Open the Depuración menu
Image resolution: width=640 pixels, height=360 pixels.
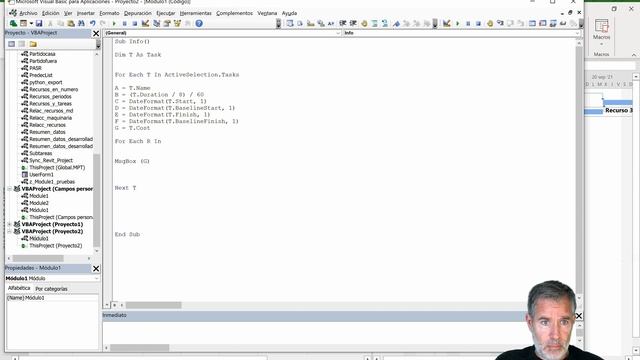(x=138, y=13)
